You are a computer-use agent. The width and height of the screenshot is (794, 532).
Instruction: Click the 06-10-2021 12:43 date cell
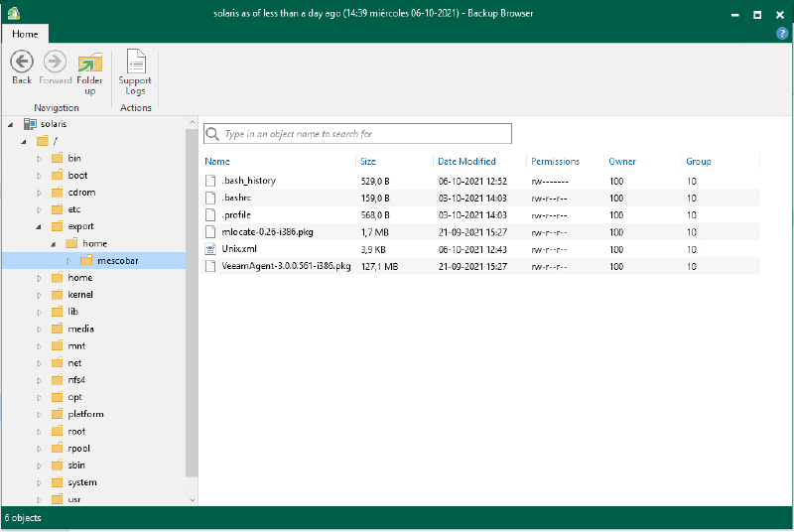472,249
